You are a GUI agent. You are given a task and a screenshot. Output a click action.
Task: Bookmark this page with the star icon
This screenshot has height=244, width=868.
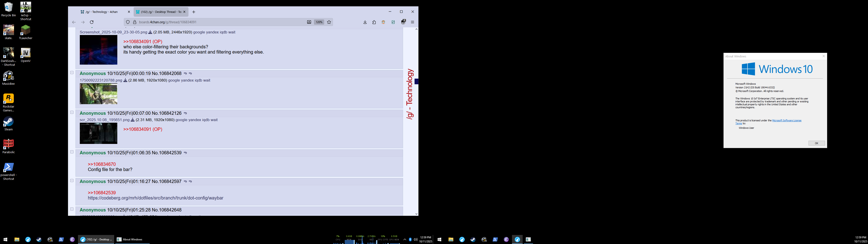(329, 22)
